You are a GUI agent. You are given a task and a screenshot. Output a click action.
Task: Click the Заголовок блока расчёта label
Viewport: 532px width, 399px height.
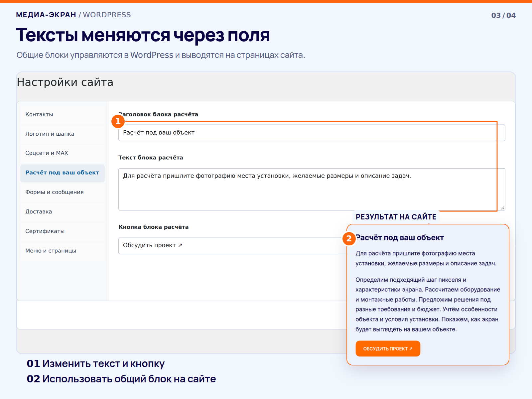158,114
